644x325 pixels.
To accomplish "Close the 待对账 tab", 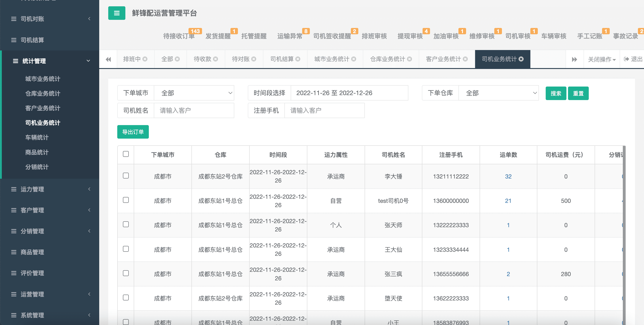I will point(254,59).
